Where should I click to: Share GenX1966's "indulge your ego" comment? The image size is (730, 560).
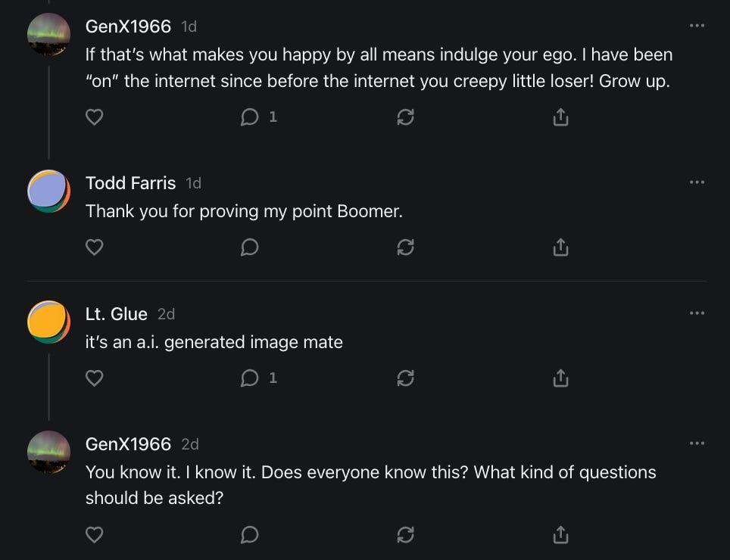[560, 117]
